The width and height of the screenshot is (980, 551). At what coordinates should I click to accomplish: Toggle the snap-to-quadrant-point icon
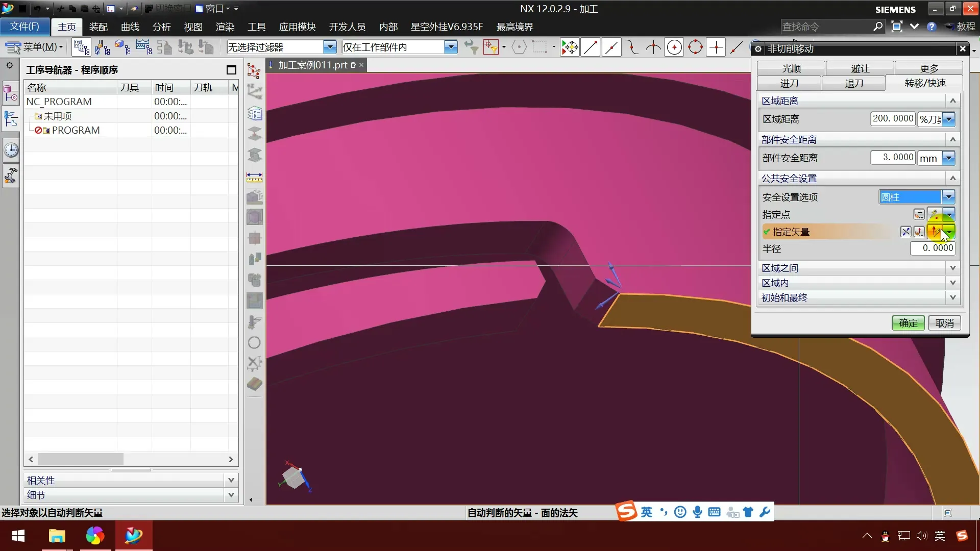click(695, 47)
